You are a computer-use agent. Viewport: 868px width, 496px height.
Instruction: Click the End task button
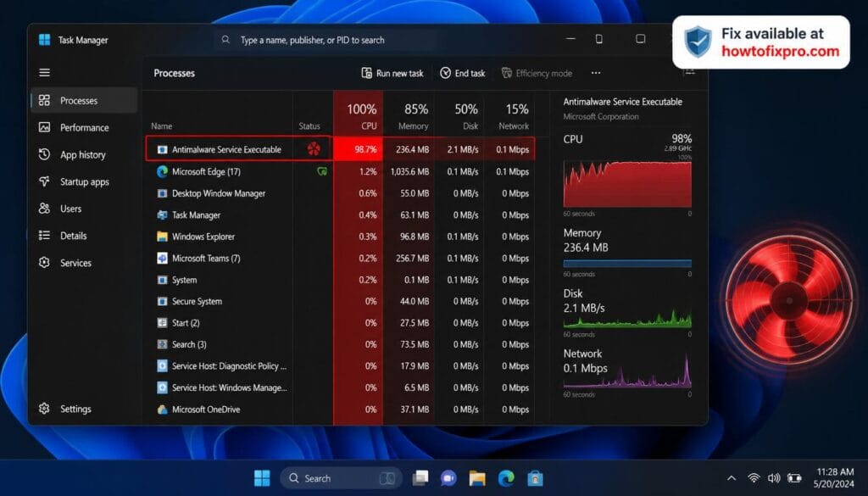[x=463, y=73]
